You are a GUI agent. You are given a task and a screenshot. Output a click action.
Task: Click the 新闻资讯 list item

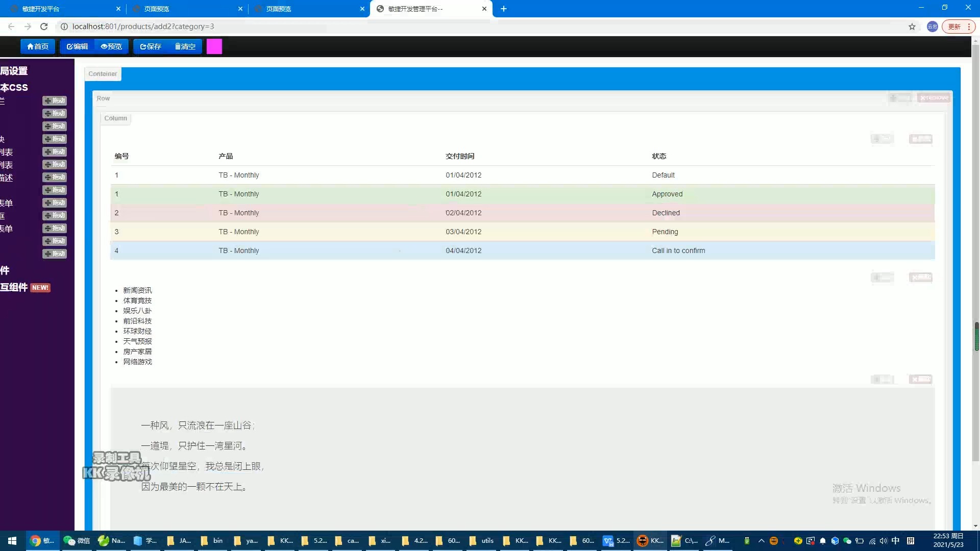pyautogui.click(x=137, y=290)
